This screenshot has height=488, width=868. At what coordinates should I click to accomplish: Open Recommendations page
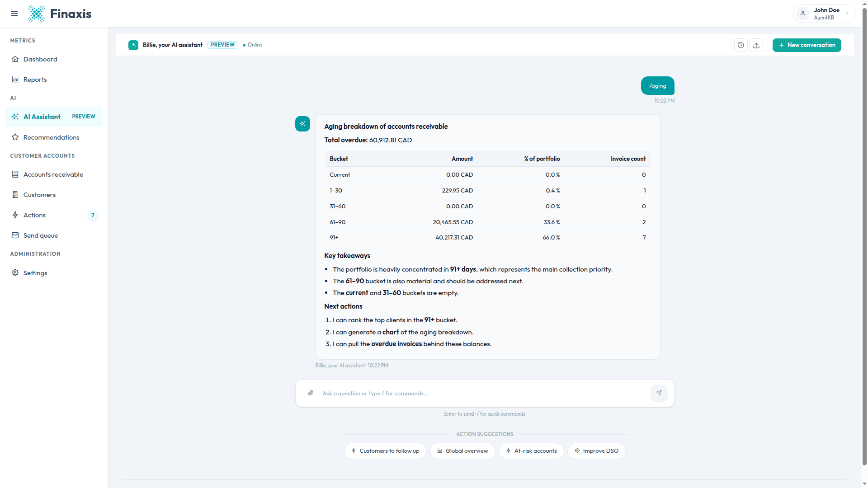pyautogui.click(x=54, y=137)
